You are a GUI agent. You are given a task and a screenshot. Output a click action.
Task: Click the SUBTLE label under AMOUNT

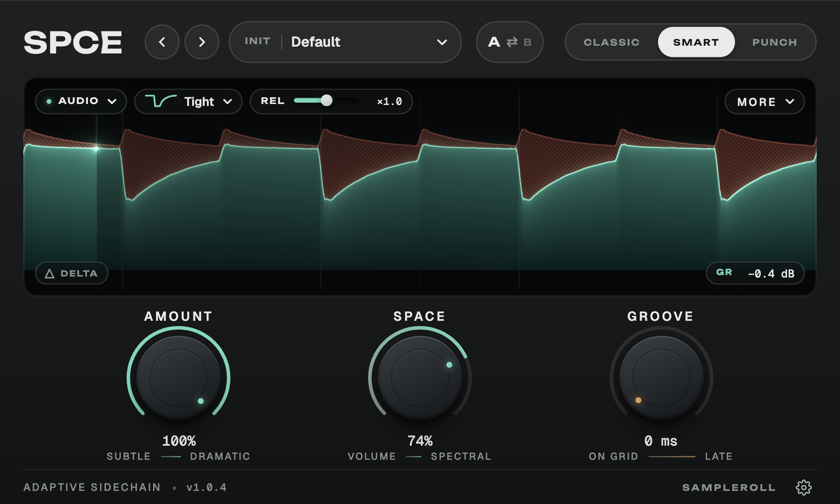[x=129, y=456]
